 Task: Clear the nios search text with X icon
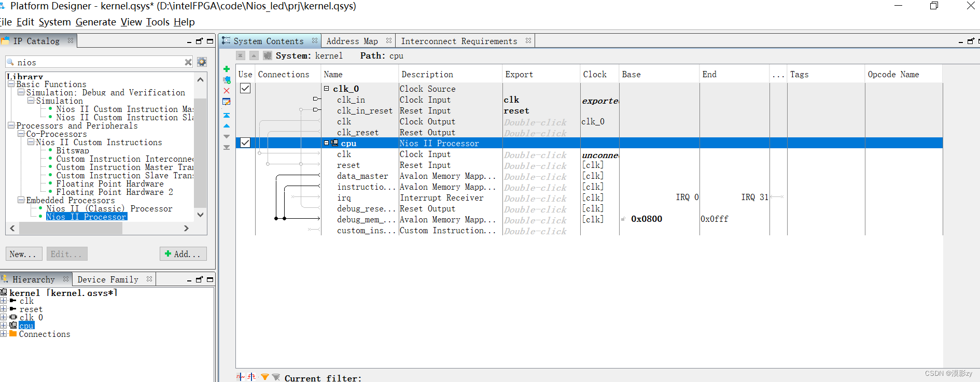coord(188,62)
